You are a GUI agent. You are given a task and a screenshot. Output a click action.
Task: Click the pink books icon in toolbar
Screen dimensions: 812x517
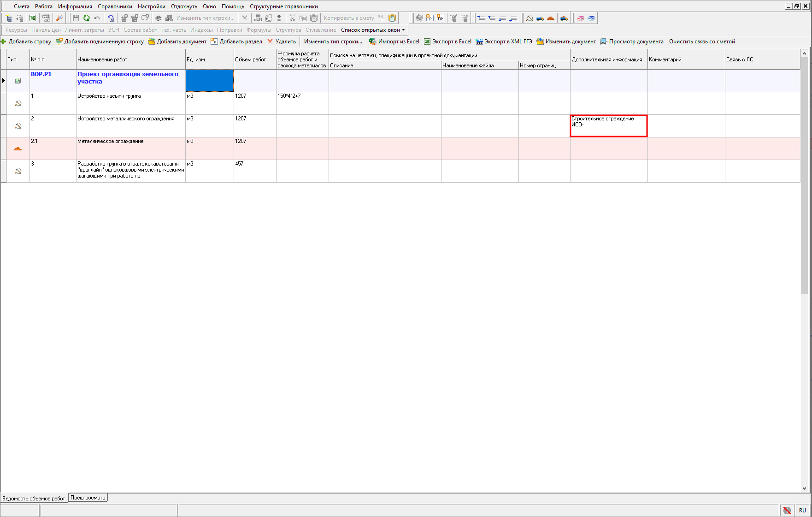coord(581,18)
